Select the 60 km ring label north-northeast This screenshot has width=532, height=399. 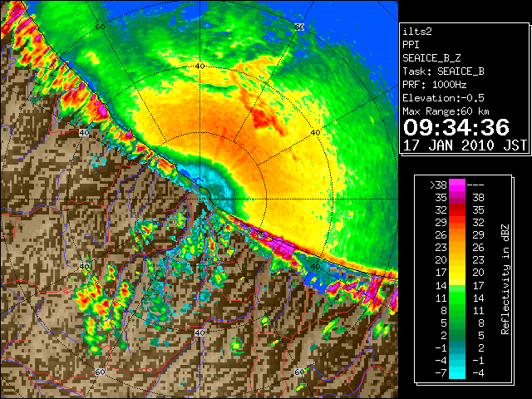(299, 27)
